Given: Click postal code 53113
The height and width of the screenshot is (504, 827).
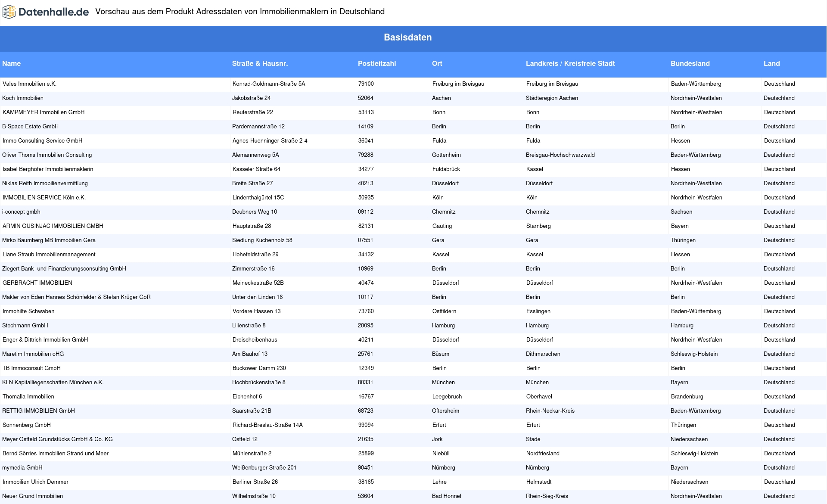Looking at the screenshot, I should (x=366, y=112).
